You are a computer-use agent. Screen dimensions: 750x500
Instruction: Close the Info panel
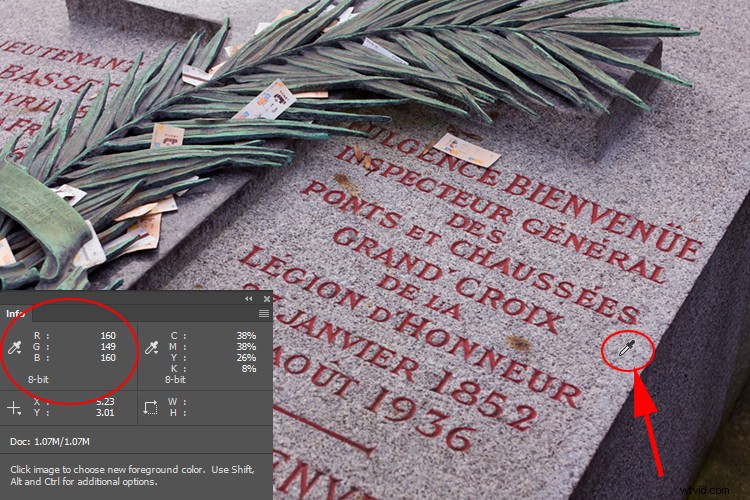(x=267, y=299)
